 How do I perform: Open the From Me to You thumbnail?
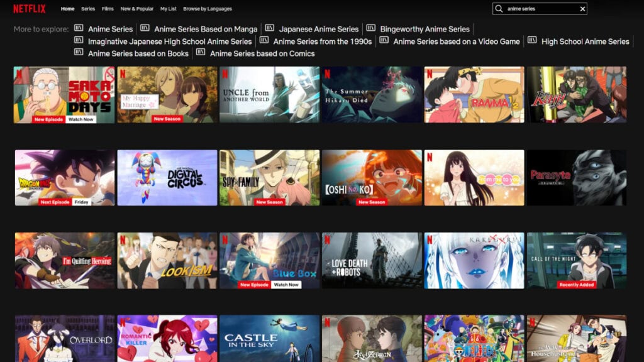[x=474, y=178]
